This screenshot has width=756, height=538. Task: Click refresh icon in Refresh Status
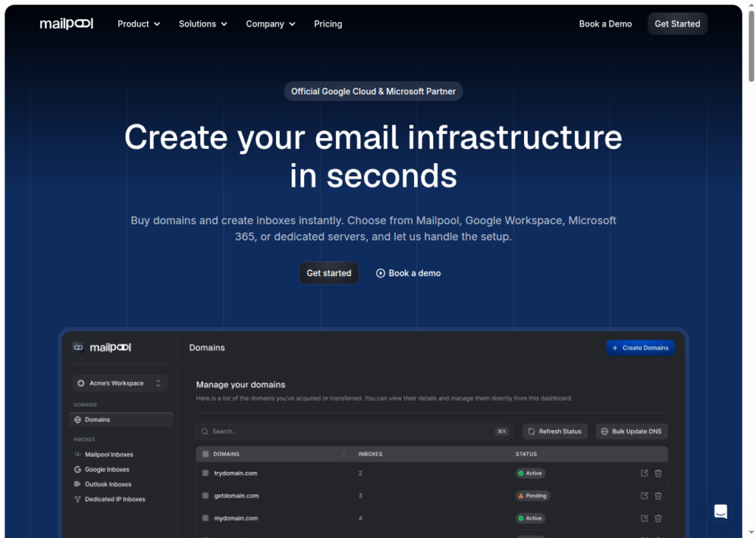[532, 432]
